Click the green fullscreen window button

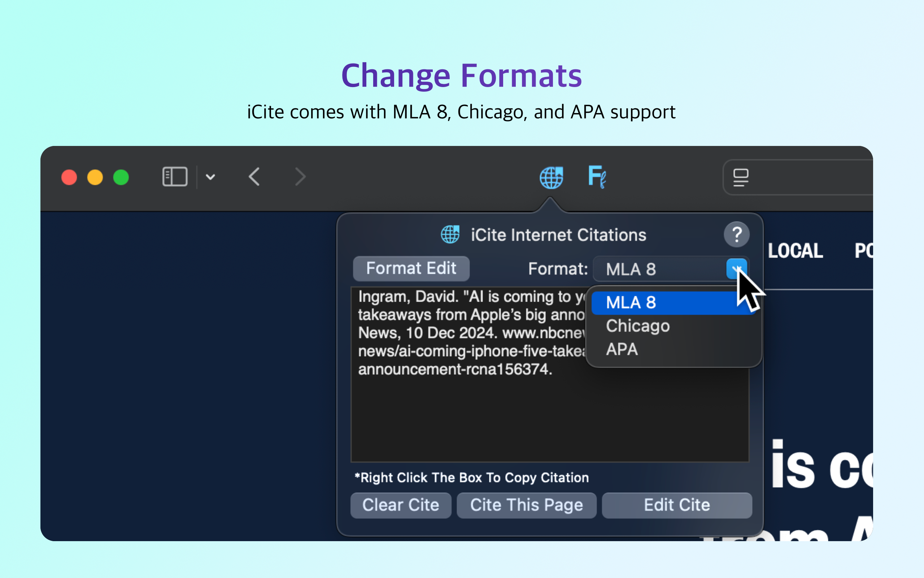pos(121,177)
